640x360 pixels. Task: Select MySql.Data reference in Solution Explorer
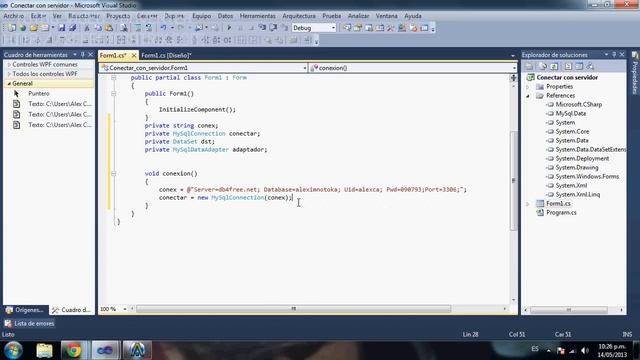571,113
